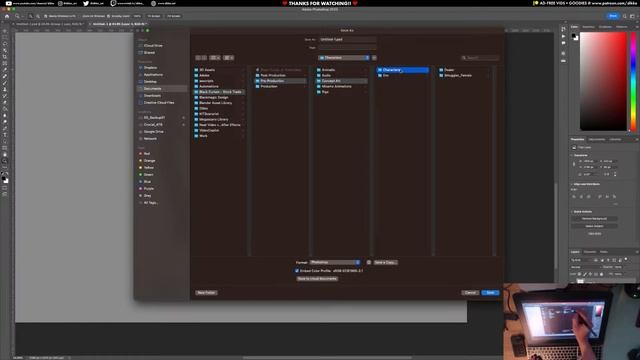Viewport: 640px width, 360px height.
Task: Toggle Embed Color Profile checkbox
Action: click(x=297, y=271)
